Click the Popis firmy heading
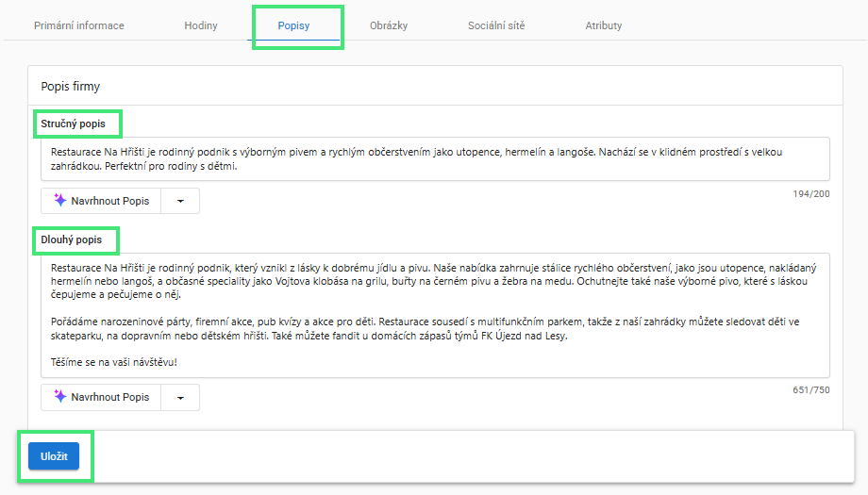 [71, 87]
